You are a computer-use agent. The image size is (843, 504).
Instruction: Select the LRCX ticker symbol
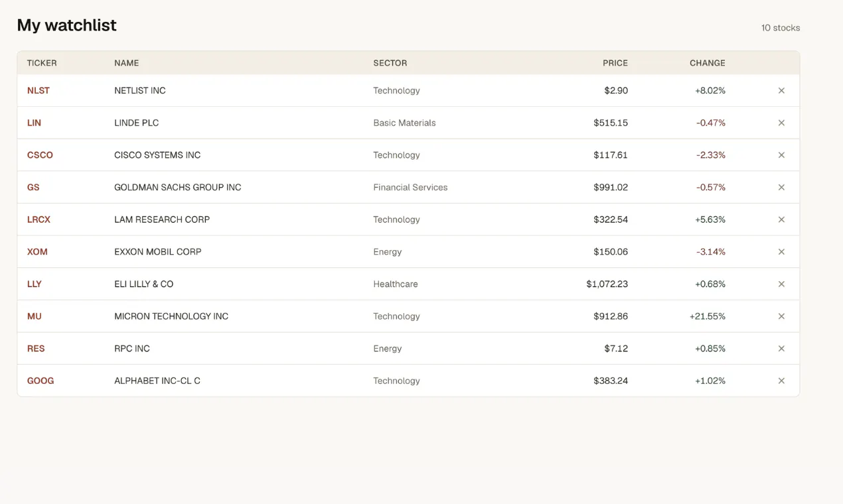[x=38, y=220]
